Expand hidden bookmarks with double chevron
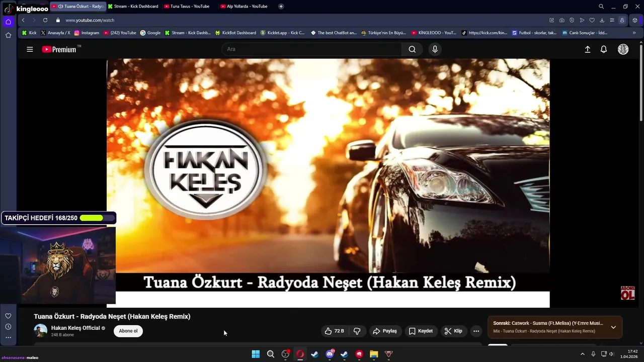The width and height of the screenshot is (644, 362). [x=634, y=33]
